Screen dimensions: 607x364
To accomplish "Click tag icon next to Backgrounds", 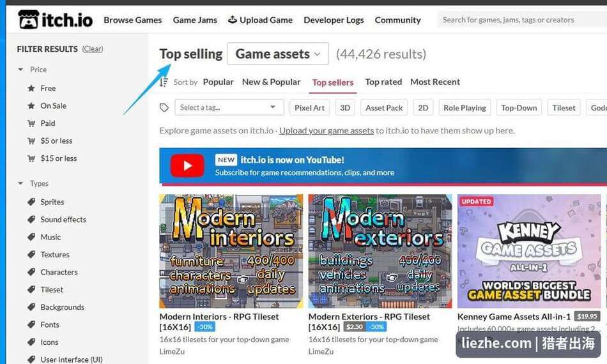I will pyautogui.click(x=31, y=307).
